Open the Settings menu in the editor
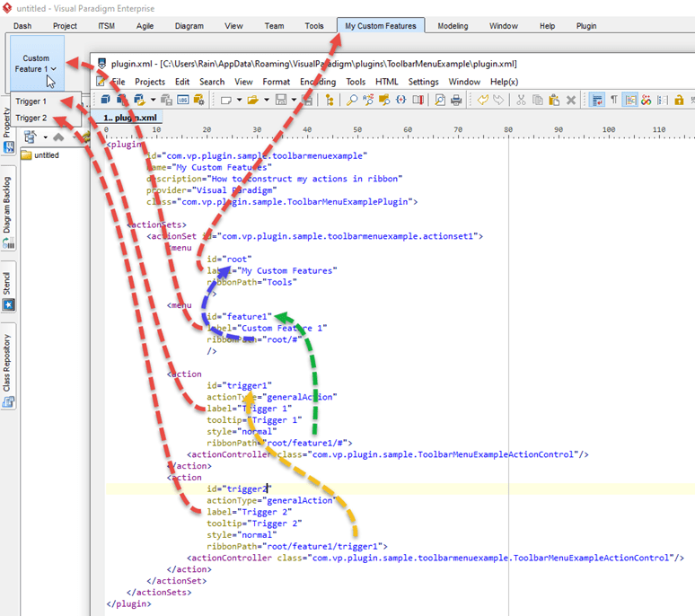The image size is (695, 616). (423, 82)
